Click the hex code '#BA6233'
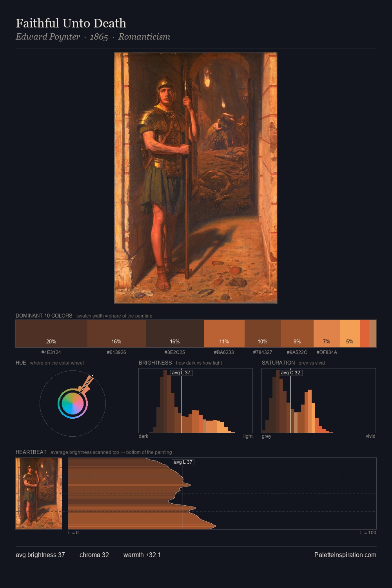 tap(224, 352)
